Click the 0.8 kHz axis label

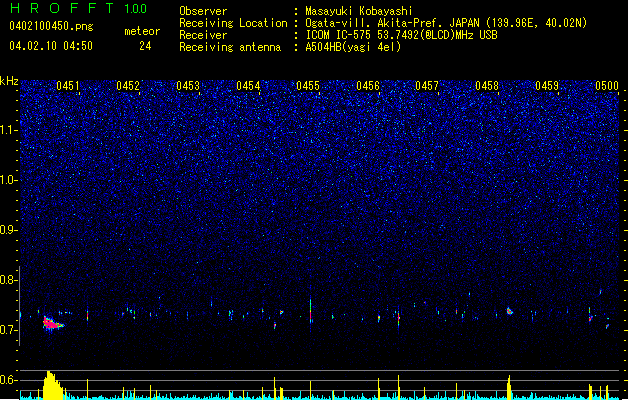pos(9,280)
